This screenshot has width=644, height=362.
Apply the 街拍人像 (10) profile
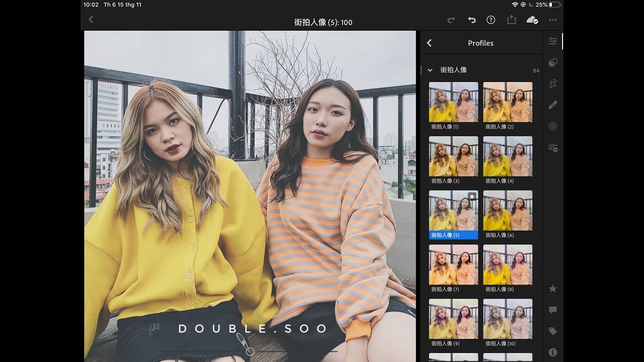coord(508,323)
